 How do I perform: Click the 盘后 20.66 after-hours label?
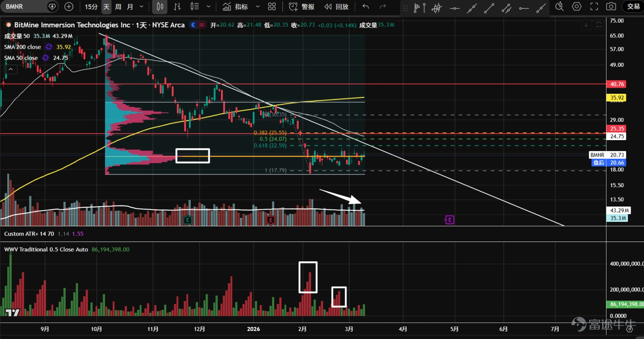(609, 163)
